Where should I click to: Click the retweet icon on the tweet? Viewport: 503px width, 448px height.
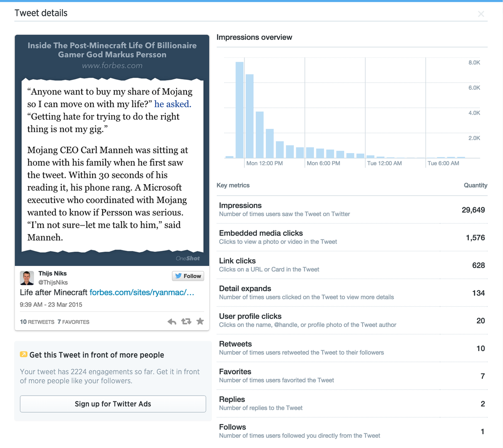pos(186,321)
